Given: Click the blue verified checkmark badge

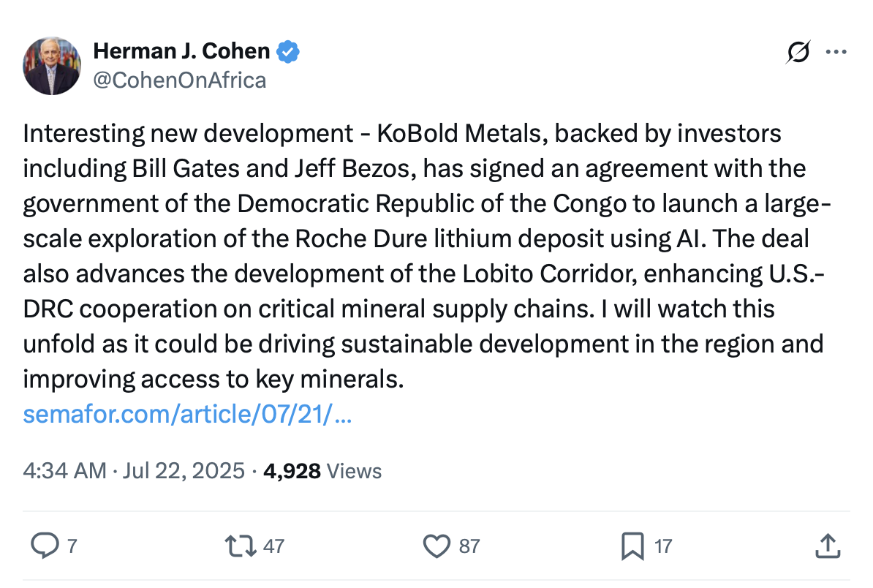Looking at the screenshot, I should pos(288,51).
